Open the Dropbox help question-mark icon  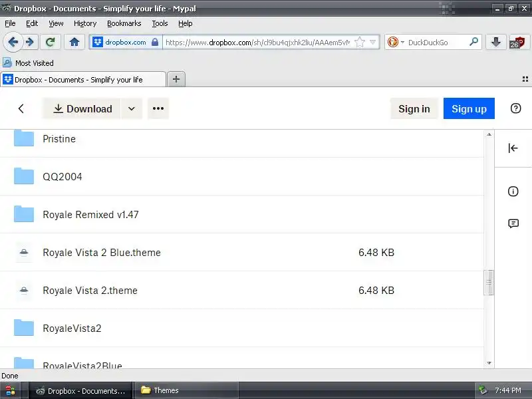click(x=515, y=108)
